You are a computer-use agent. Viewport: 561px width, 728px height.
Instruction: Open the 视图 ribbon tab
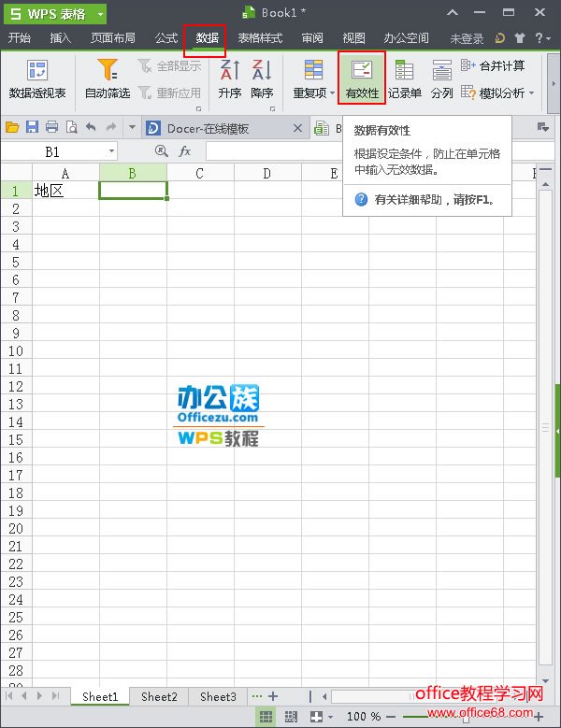[353, 38]
